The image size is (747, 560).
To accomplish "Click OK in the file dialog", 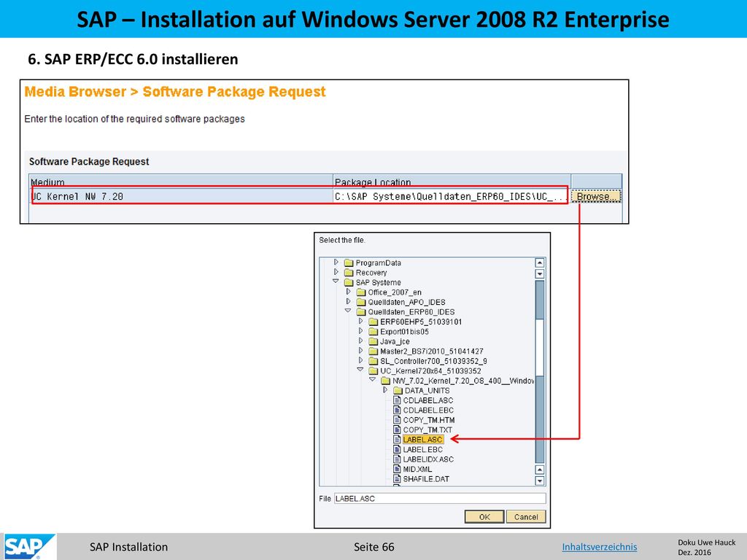I will [484, 517].
